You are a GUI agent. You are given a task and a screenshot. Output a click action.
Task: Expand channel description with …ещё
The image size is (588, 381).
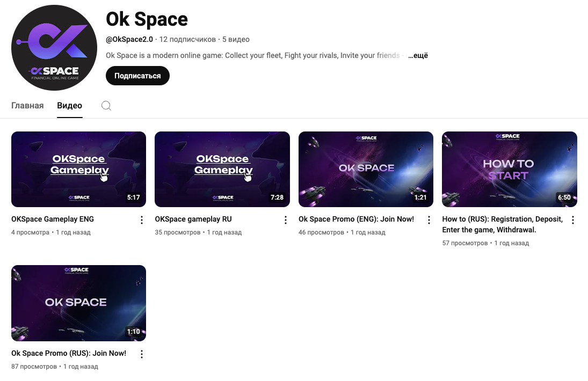coord(418,55)
